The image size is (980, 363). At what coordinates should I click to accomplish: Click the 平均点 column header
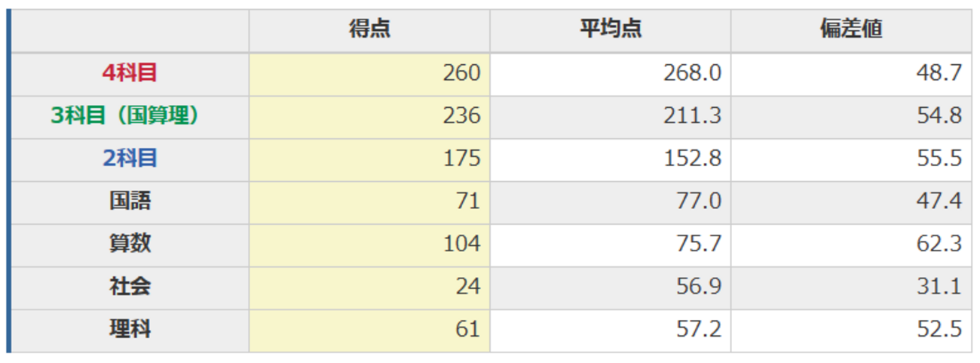[x=610, y=29]
